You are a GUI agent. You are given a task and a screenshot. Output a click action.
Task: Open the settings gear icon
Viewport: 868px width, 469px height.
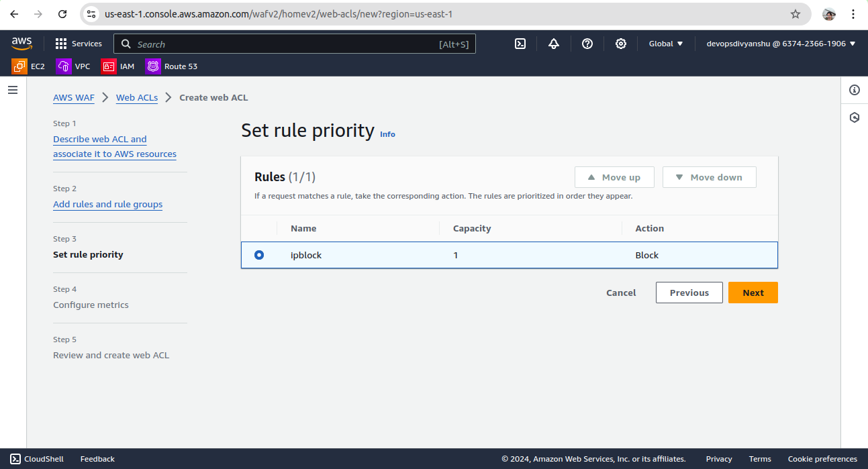click(621, 44)
